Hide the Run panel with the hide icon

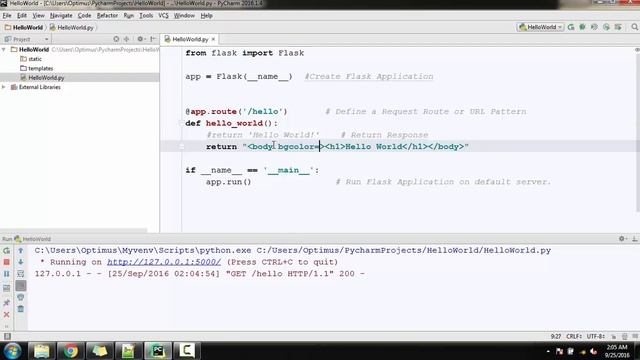635,239
